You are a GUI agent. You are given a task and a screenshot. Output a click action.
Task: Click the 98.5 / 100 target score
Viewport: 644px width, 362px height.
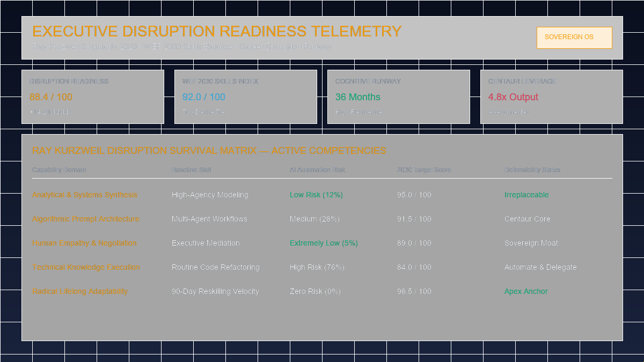tap(414, 291)
